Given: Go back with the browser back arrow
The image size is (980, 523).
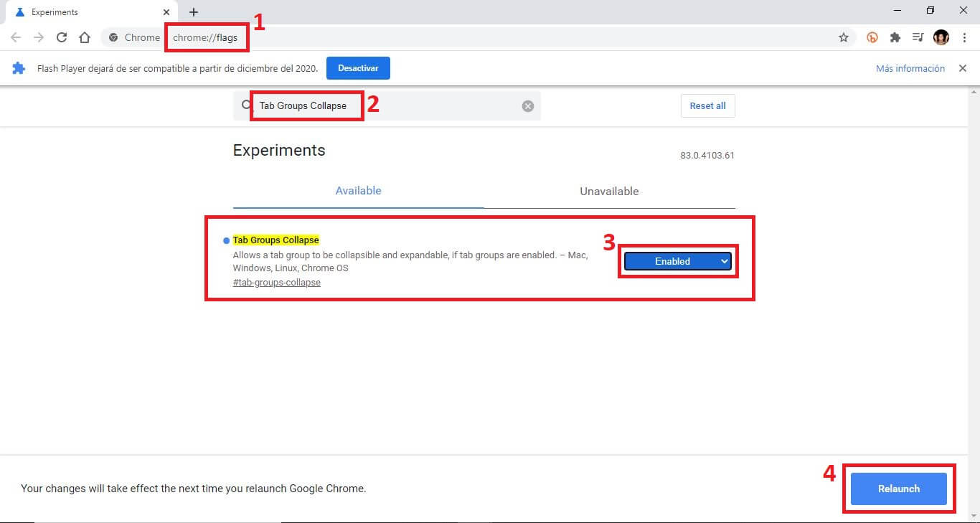Looking at the screenshot, I should pyautogui.click(x=16, y=37).
